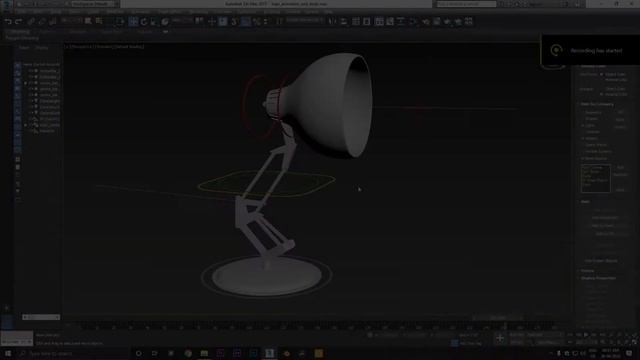Activate the Bind to Space Warp tool
The width and height of the screenshot is (640, 360).
(x=53, y=21)
